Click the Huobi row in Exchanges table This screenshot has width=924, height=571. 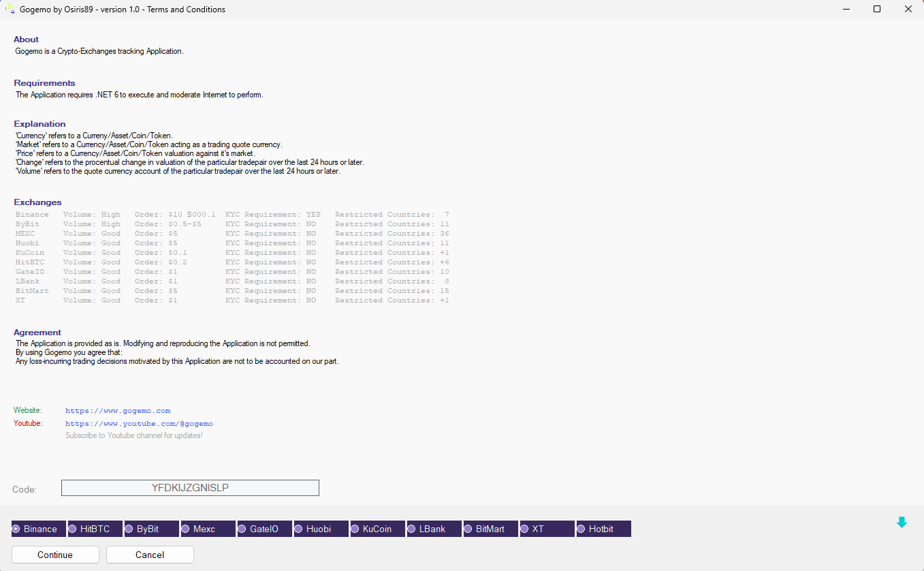tap(232, 243)
